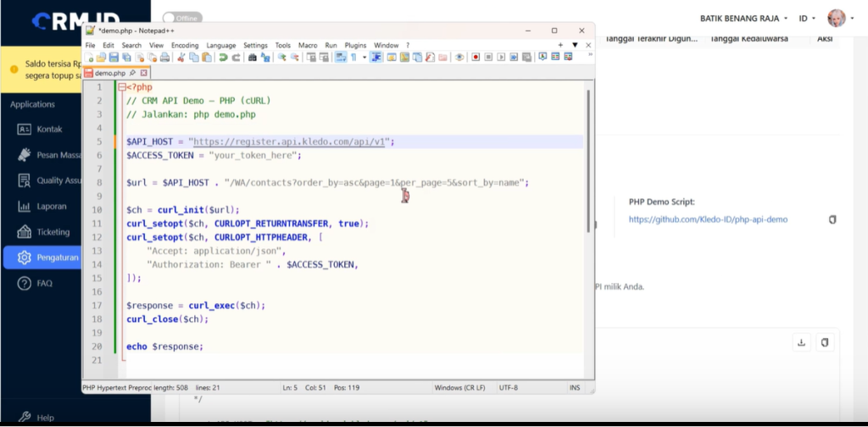
Task: Print the document via printer icon
Action: (165, 57)
